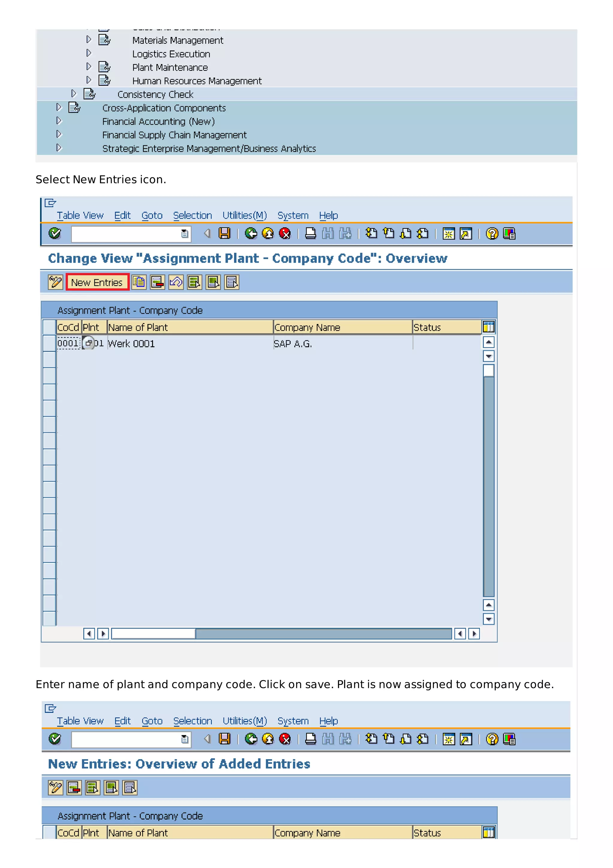
Task: Click Deselect All icon in Change View toolbar
Action: 232,282
